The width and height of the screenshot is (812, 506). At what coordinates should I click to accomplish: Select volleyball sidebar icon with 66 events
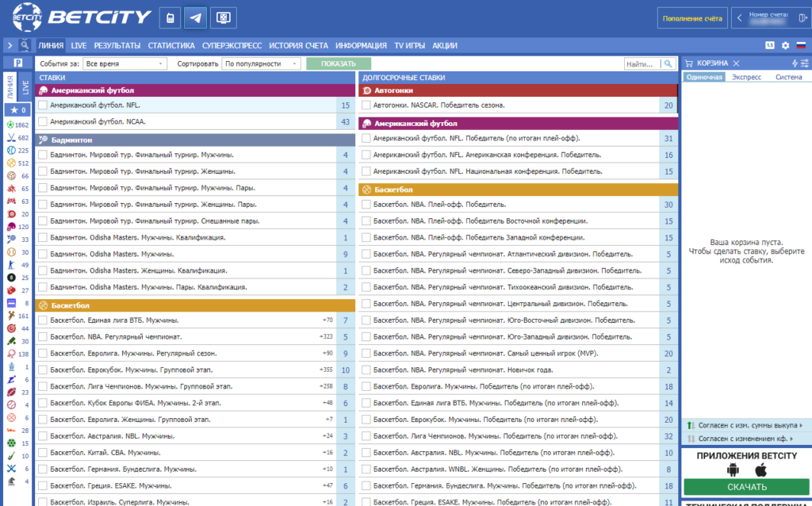point(11,176)
